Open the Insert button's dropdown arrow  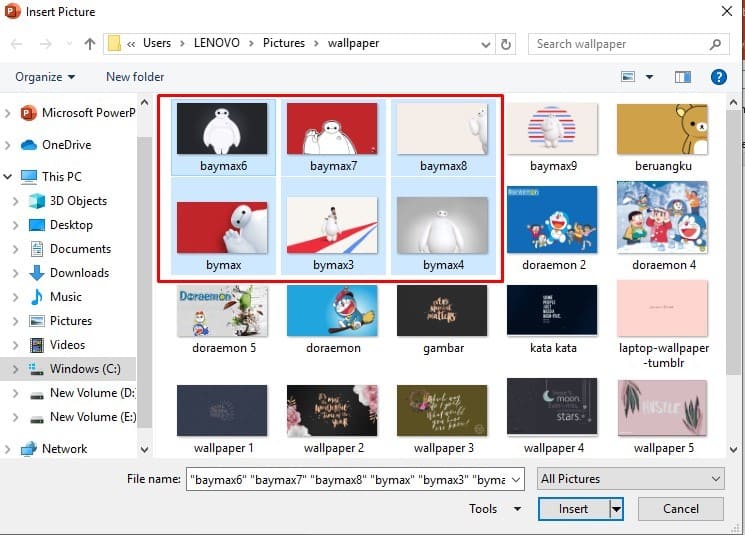tap(616, 509)
